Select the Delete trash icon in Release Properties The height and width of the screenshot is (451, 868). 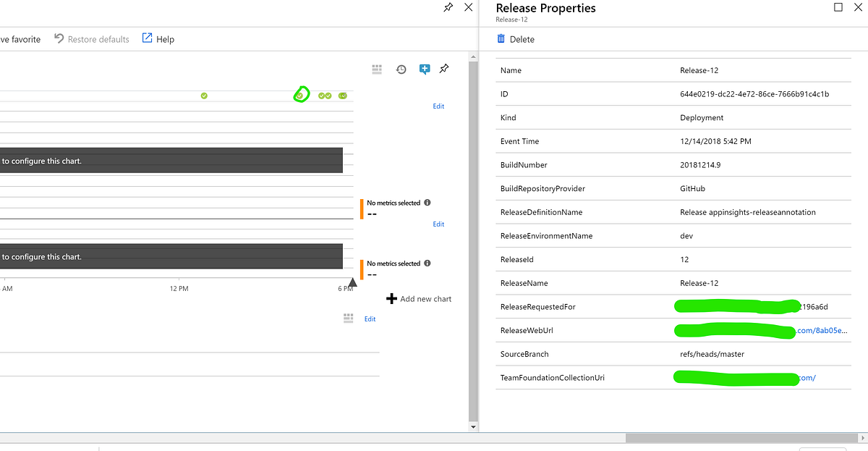pos(502,39)
